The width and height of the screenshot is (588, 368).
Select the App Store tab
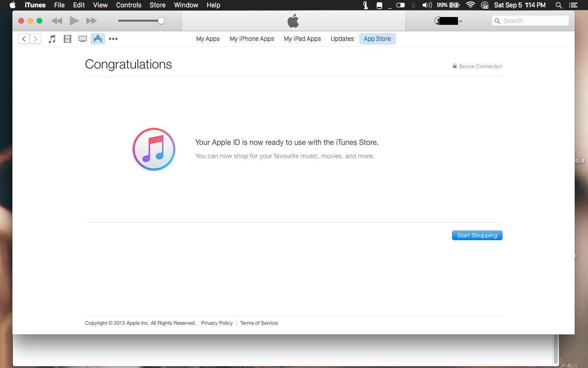(377, 39)
